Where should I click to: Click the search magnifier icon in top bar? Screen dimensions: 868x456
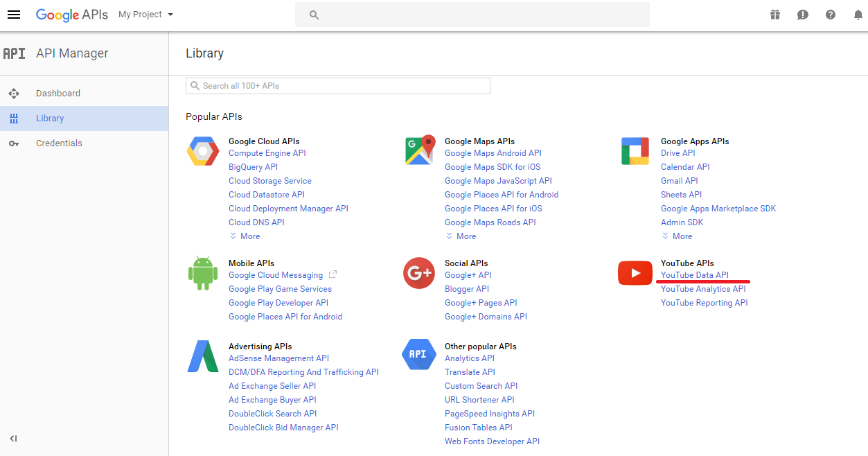[314, 15]
